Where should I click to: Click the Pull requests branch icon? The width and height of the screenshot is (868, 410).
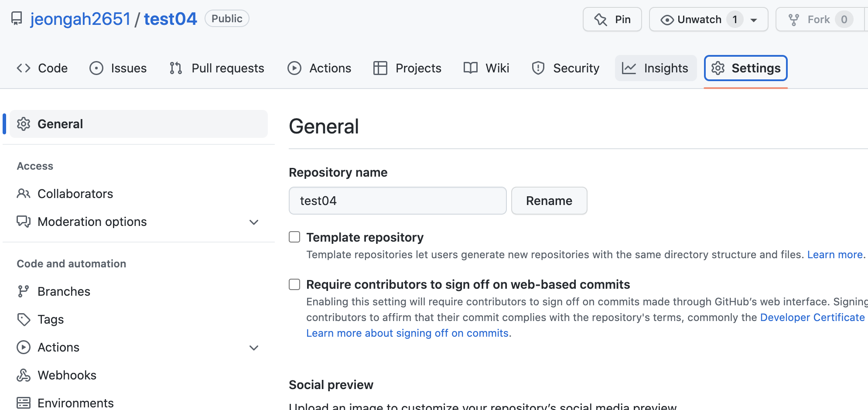[x=176, y=68]
